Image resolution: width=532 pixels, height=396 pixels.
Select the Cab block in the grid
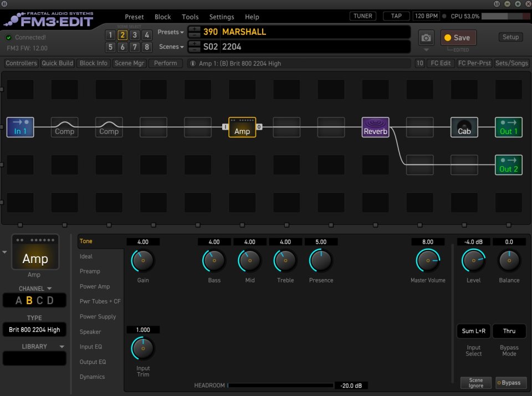[464, 127]
